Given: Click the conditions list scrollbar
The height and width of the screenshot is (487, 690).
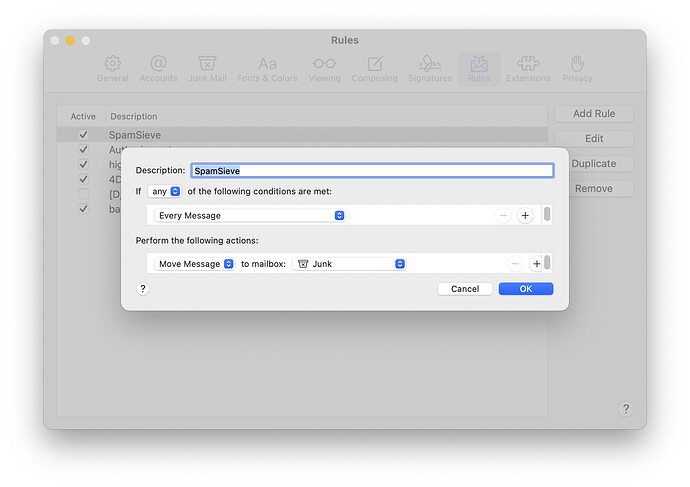Looking at the screenshot, I should coord(547,214).
